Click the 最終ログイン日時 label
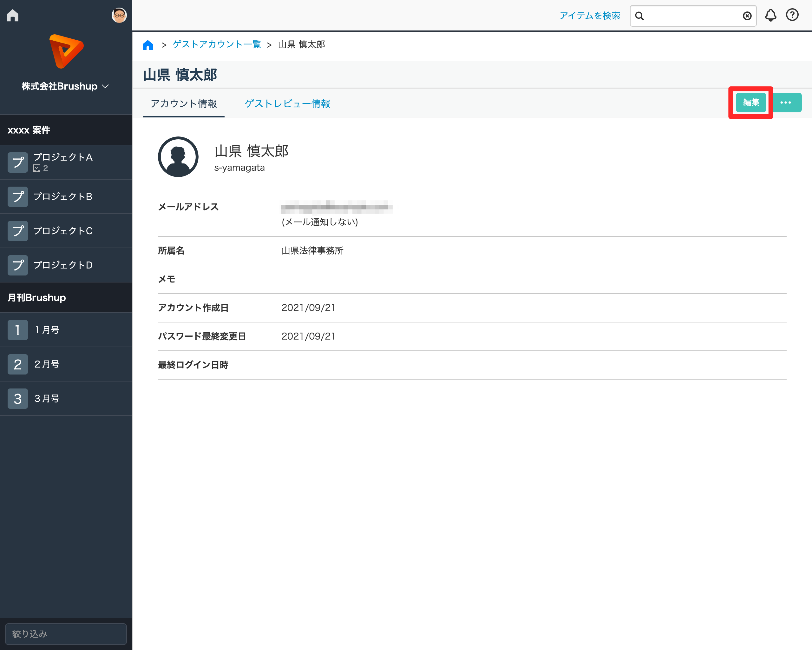 pos(193,365)
